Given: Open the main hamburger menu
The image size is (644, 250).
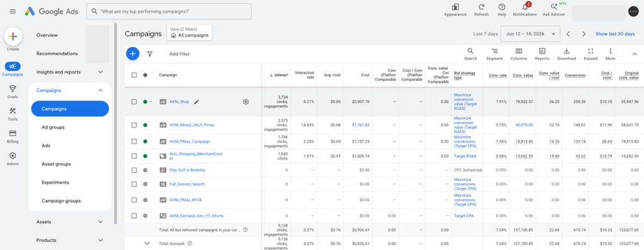Looking at the screenshot, I should [13, 11].
